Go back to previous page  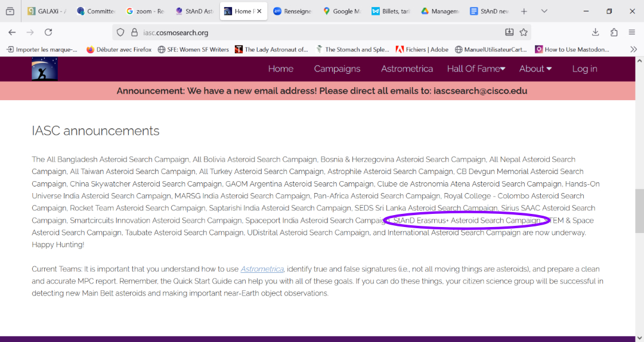pos(12,32)
